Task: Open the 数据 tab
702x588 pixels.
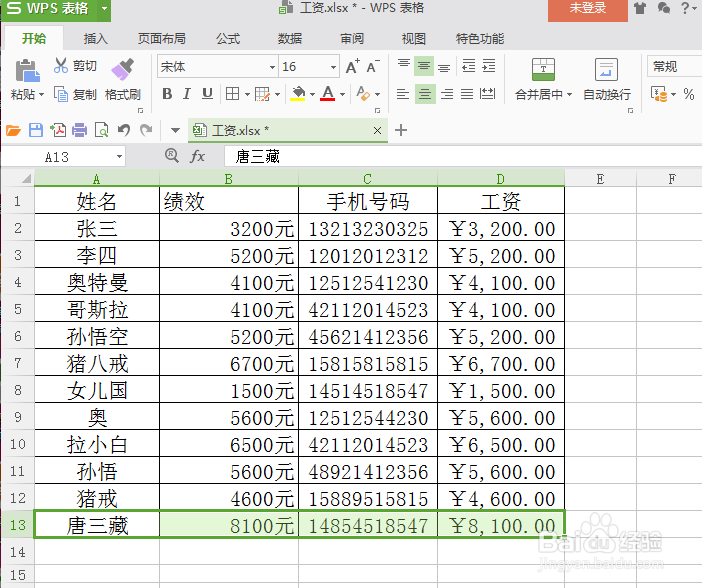Action: click(290, 39)
